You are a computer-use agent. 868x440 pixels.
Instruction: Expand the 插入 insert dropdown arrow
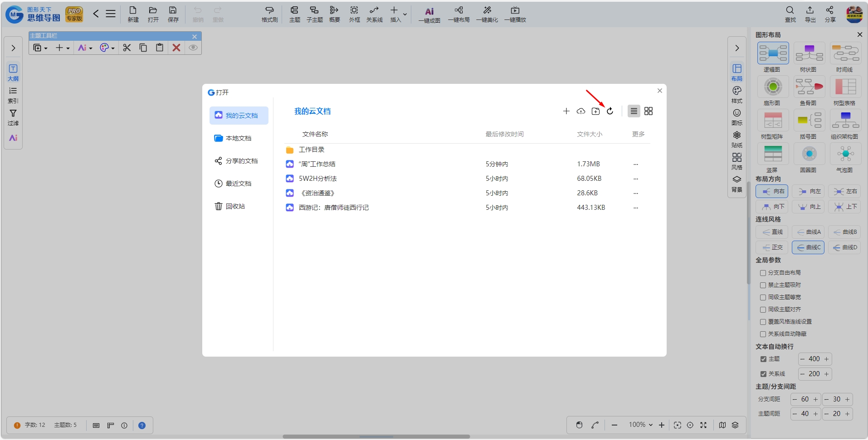(405, 15)
